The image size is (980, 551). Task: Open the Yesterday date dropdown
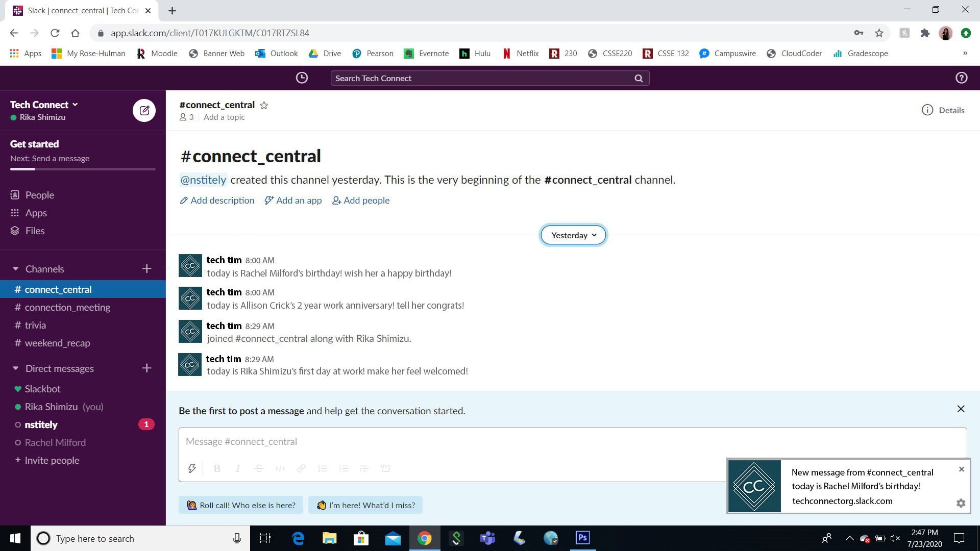point(573,235)
